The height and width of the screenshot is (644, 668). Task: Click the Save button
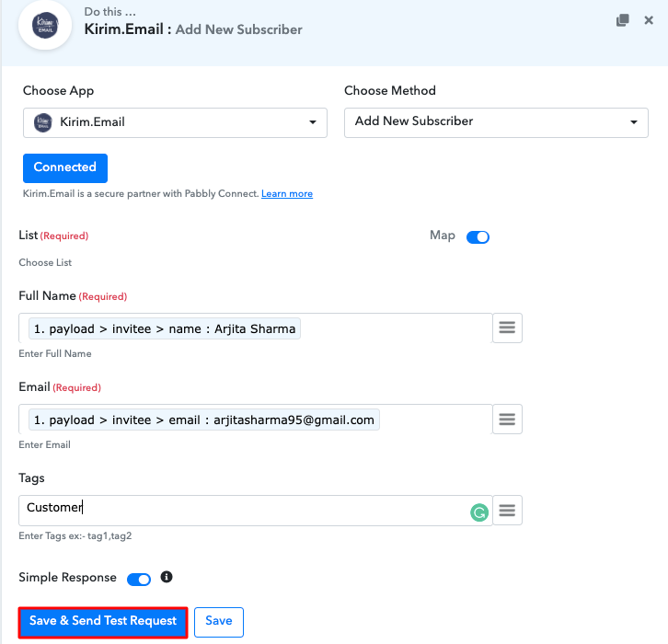click(219, 622)
